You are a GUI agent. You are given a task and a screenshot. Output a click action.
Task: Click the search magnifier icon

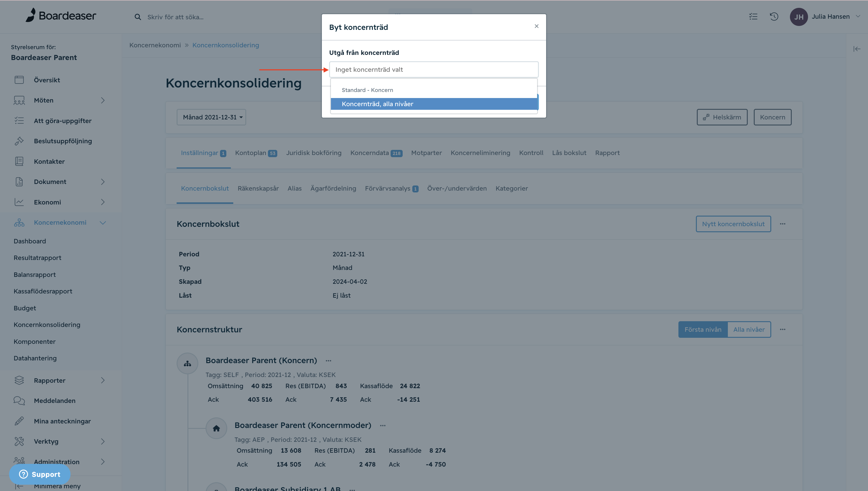pyautogui.click(x=137, y=17)
